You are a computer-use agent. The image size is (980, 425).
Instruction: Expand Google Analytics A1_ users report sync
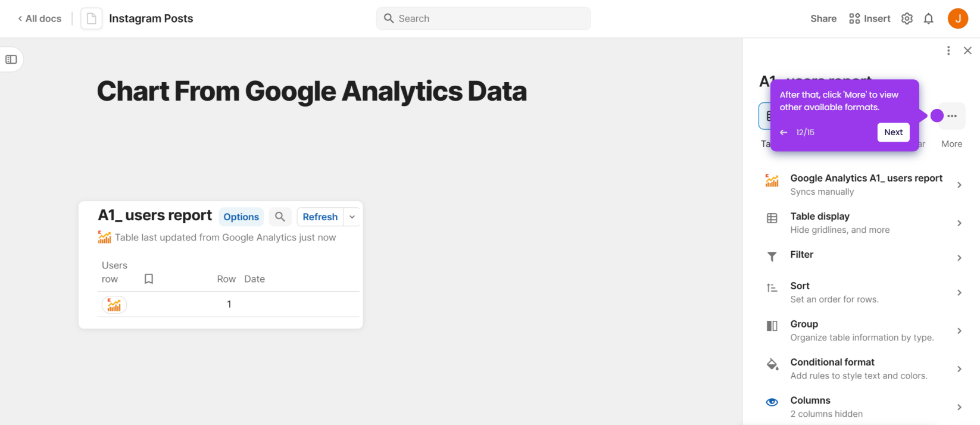pos(863,185)
